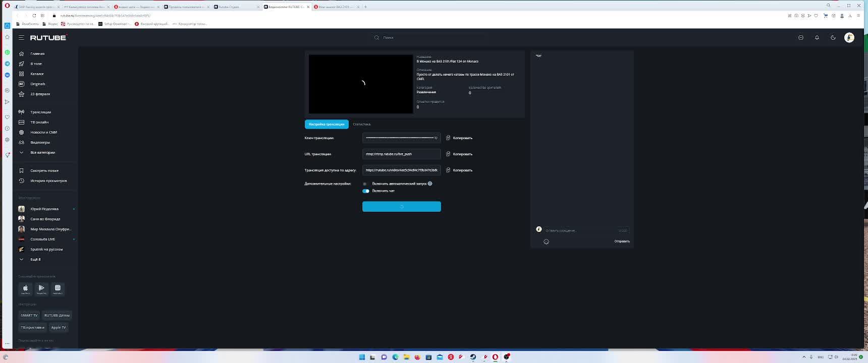Expand Ещё 8 subscriptions
The width and height of the screenshot is (868, 363).
pos(35,259)
